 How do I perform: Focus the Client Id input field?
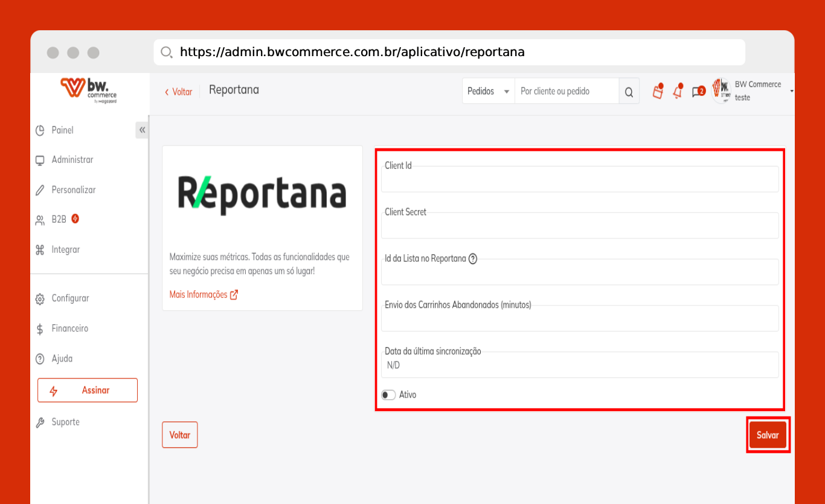[579, 180]
